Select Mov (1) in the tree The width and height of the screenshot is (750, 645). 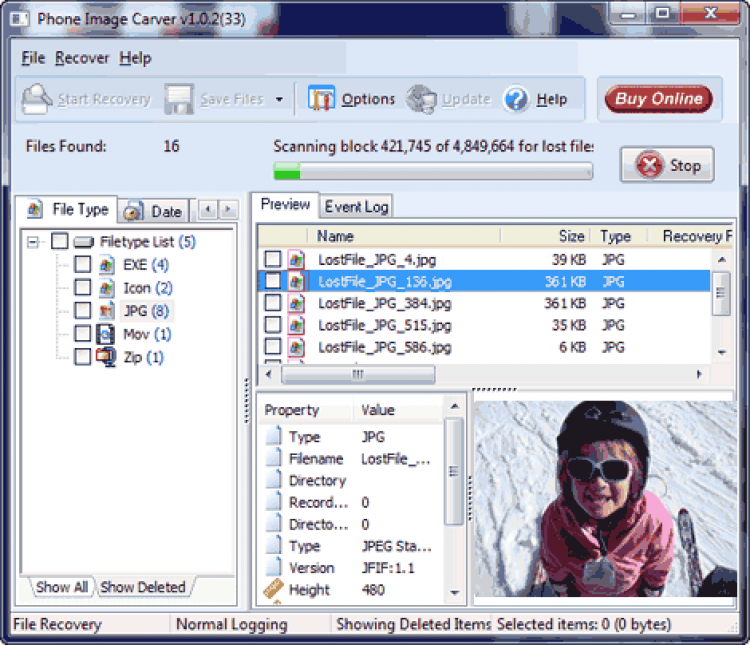(147, 334)
